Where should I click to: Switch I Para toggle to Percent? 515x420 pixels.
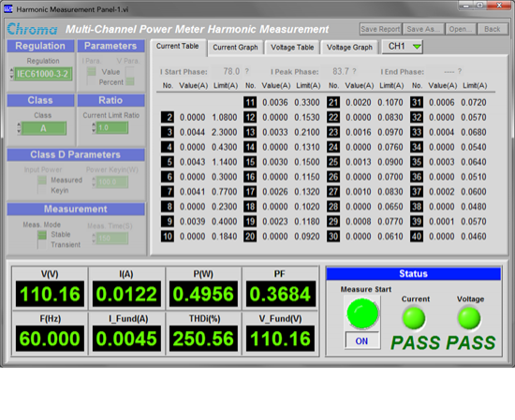(x=92, y=81)
